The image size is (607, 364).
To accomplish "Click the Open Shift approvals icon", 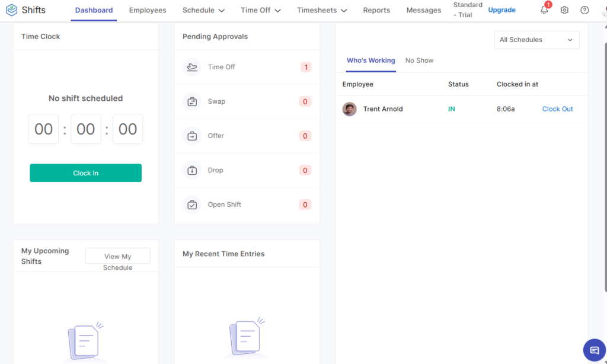I will pos(192,205).
